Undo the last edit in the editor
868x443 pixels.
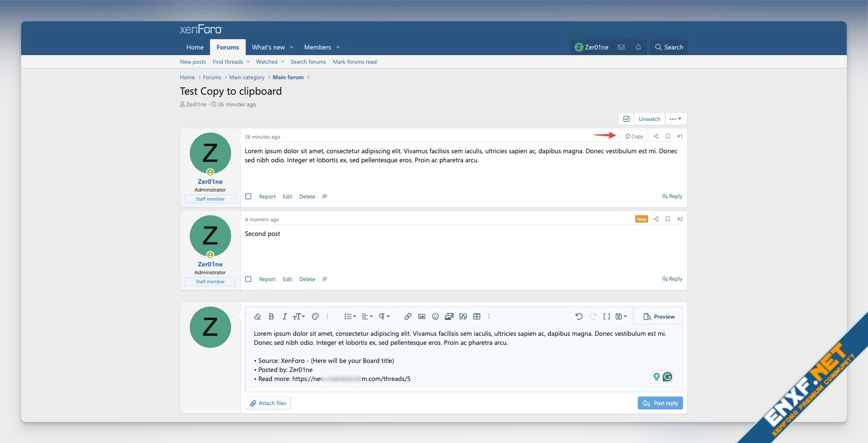(578, 316)
